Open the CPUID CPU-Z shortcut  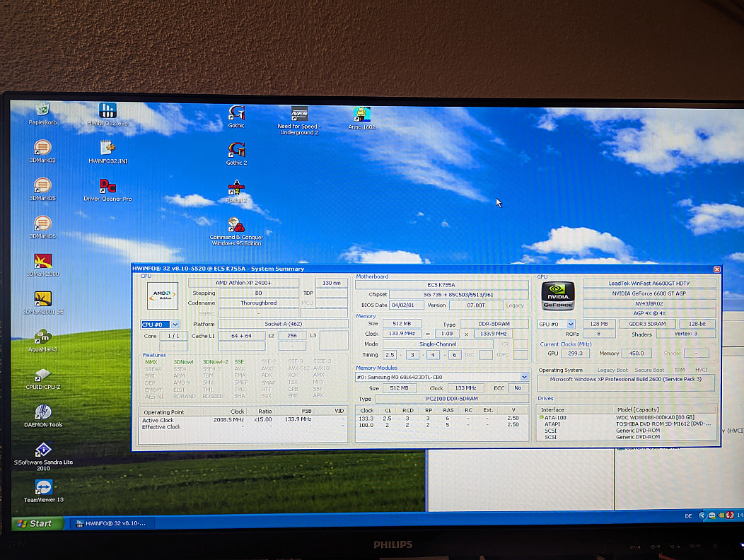click(42, 375)
